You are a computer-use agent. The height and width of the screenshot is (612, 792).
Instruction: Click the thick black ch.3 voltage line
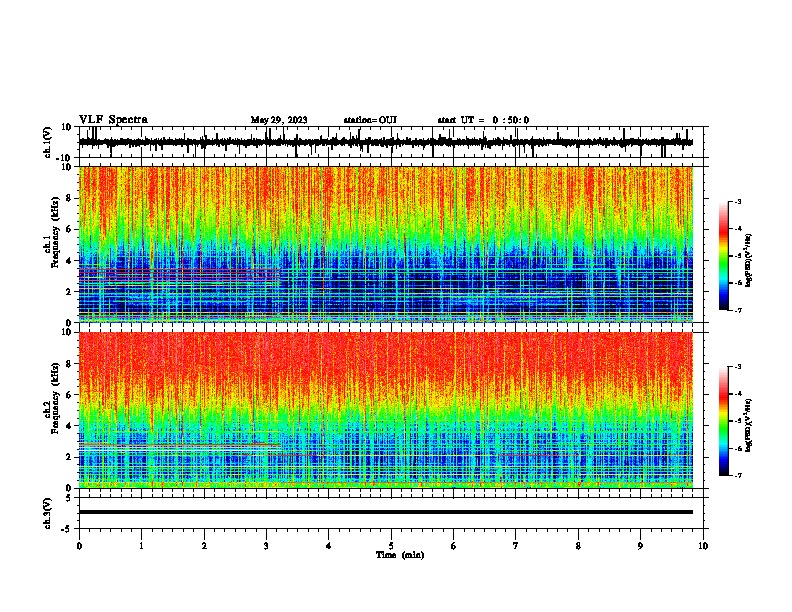[x=385, y=512]
